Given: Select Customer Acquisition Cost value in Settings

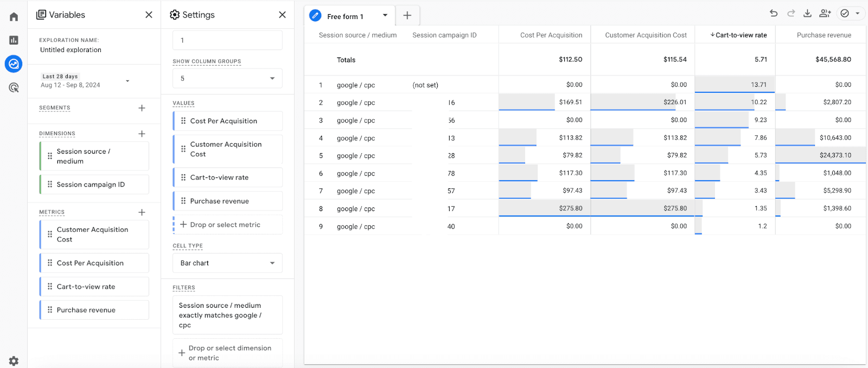Looking at the screenshot, I should click(227, 149).
